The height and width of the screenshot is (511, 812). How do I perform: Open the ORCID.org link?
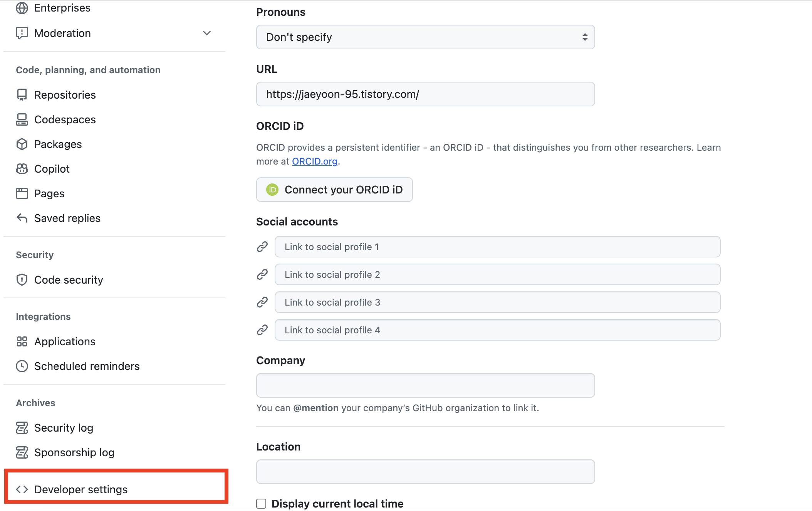(314, 161)
